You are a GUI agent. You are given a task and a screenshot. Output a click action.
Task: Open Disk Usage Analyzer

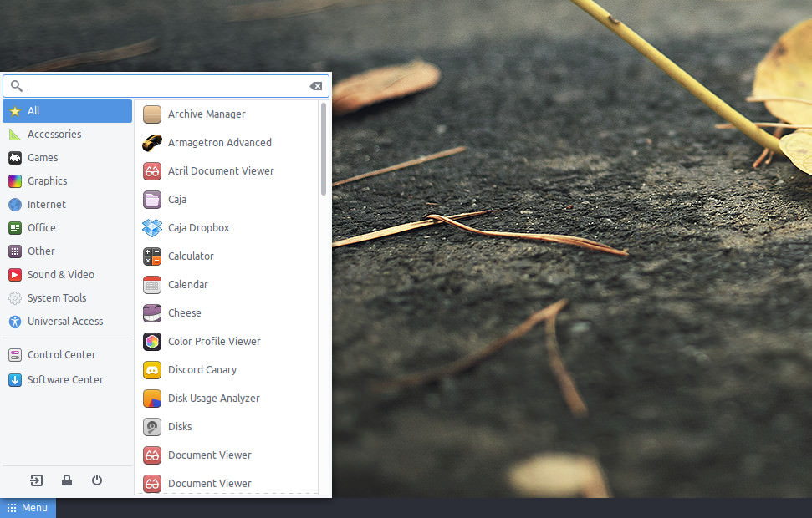point(227,399)
